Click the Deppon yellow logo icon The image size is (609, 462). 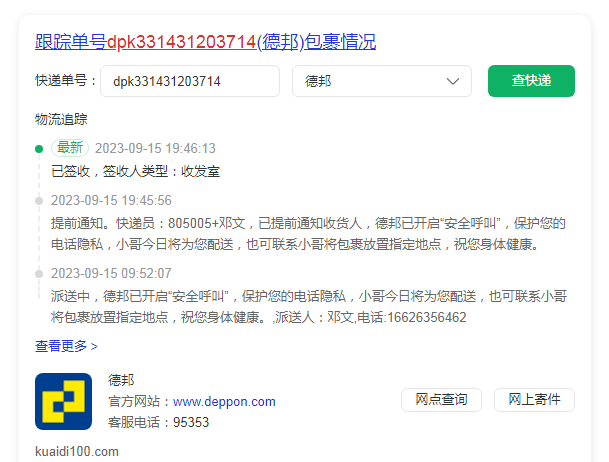click(x=63, y=401)
